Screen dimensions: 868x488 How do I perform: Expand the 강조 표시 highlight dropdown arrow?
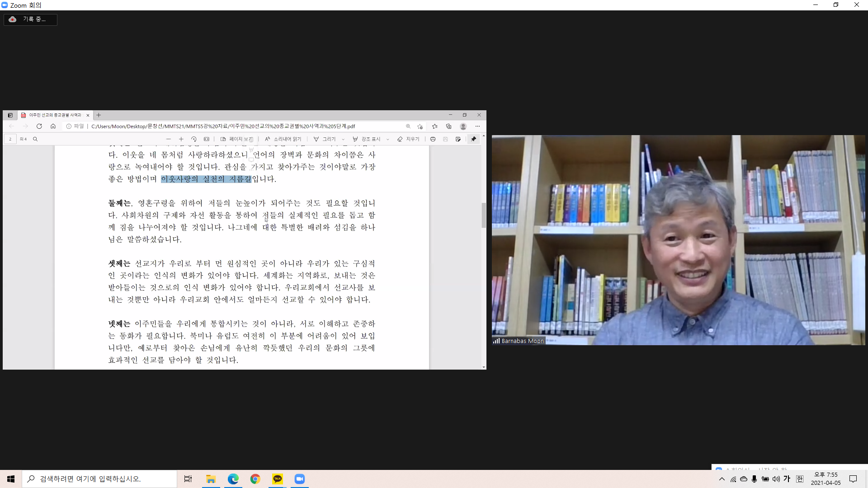tap(388, 139)
